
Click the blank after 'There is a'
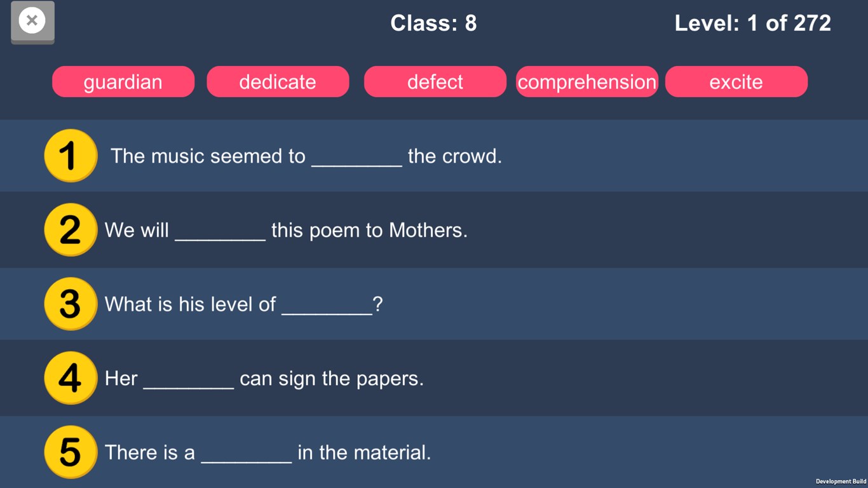pos(247,454)
